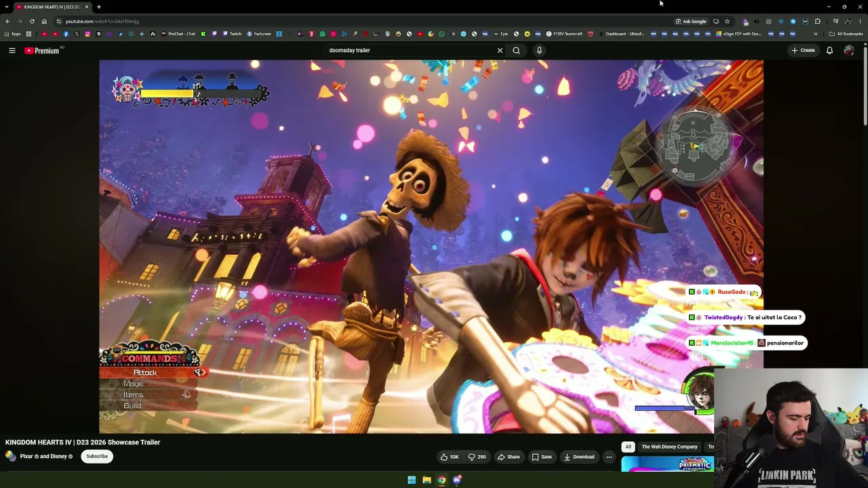This screenshot has width=868, height=488.
Task: View site information icon in address bar
Action: pyautogui.click(x=59, y=21)
